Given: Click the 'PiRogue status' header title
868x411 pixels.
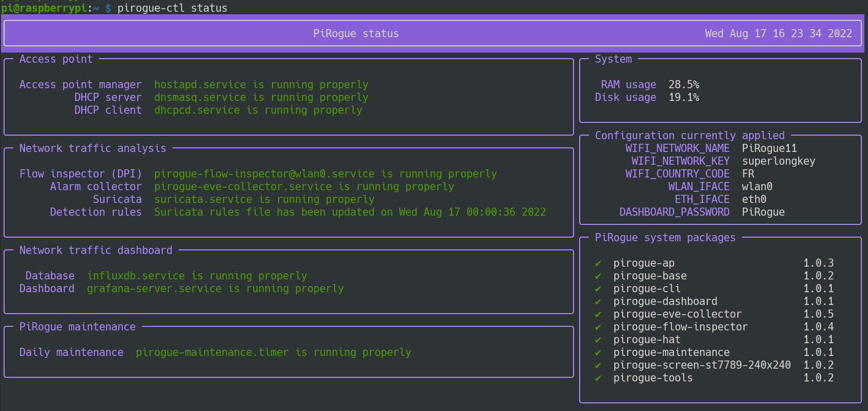Looking at the screenshot, I should (x=356, y=34).
